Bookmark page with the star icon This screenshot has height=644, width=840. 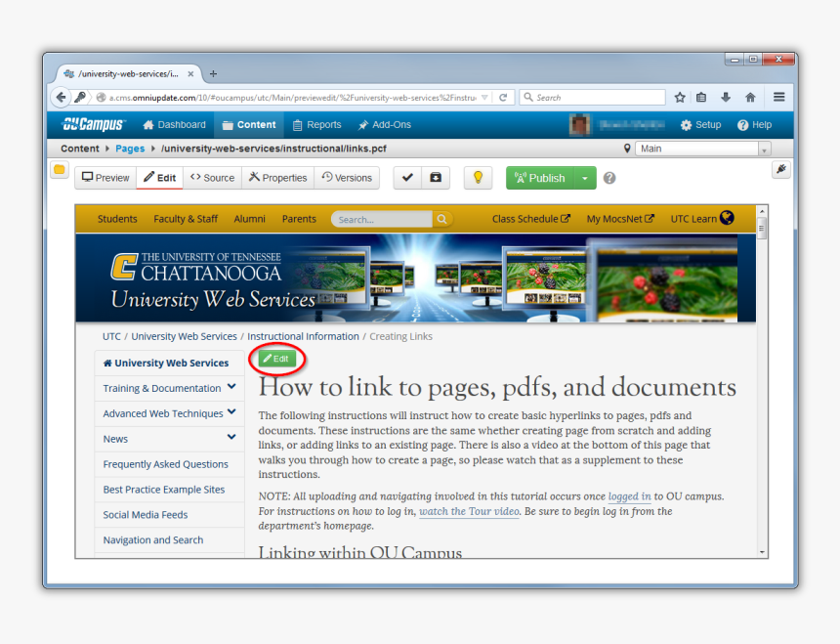pos(680,98)
